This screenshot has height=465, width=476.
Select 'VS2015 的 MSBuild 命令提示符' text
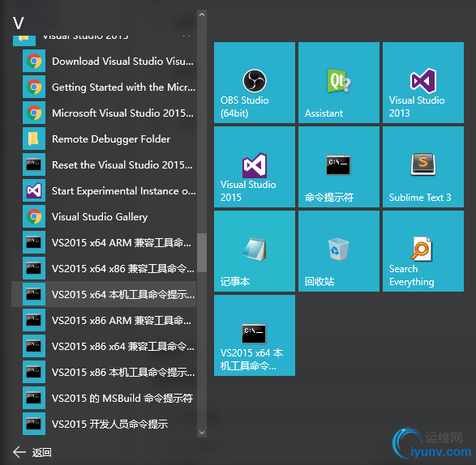[122, 399]
